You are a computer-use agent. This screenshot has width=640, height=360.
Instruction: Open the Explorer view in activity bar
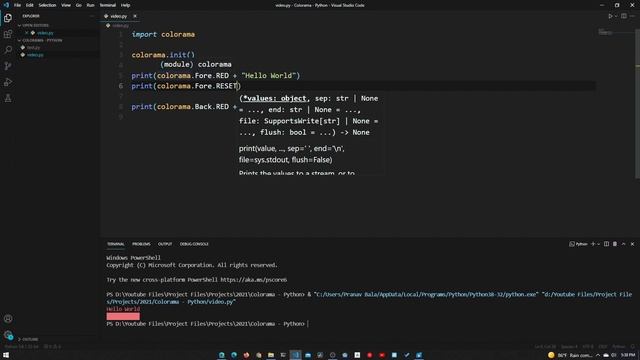click(x=8, y=18)
